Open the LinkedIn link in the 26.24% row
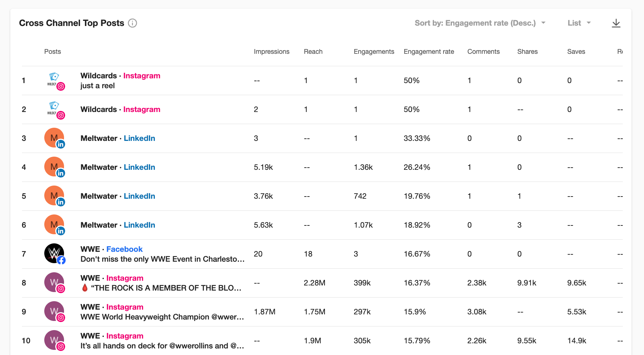Image resolution: width=644 pixels, height=355 pixels. point(139,167)
